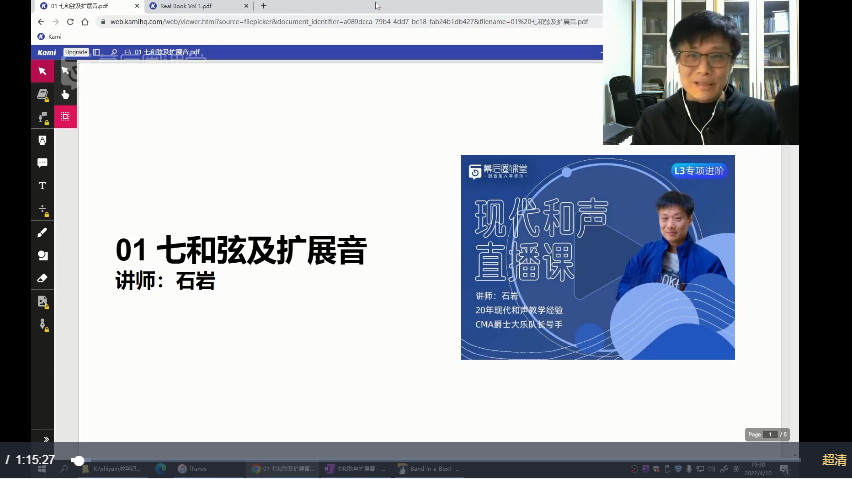Viewport: 852px width, 479px height.
Task: Open the Kami document search magnifier
Action: [114, 52]
